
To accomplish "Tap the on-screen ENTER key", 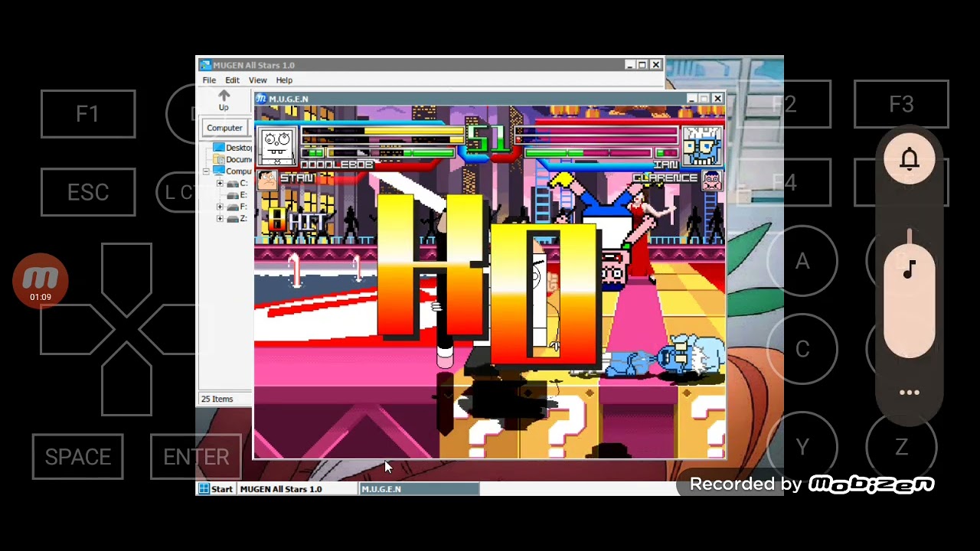I will pyautogui.click(x=196, y=457).
